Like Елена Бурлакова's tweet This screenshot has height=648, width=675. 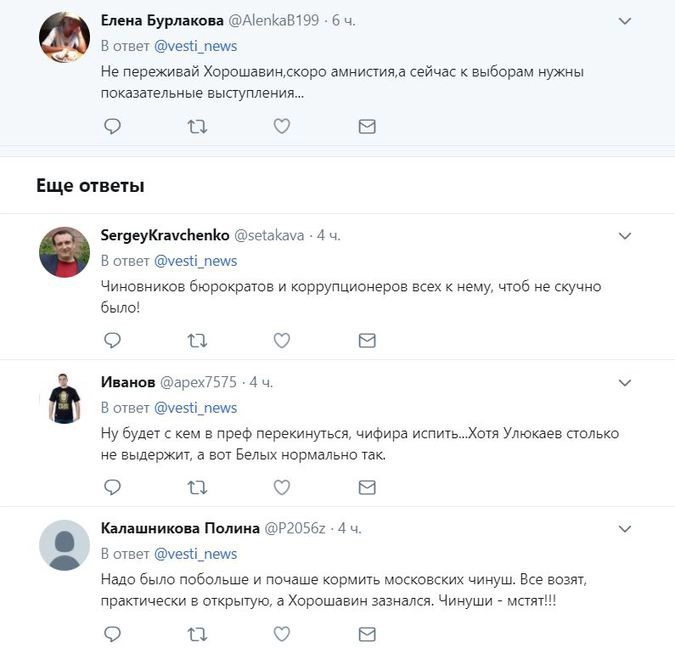point(282,127)
